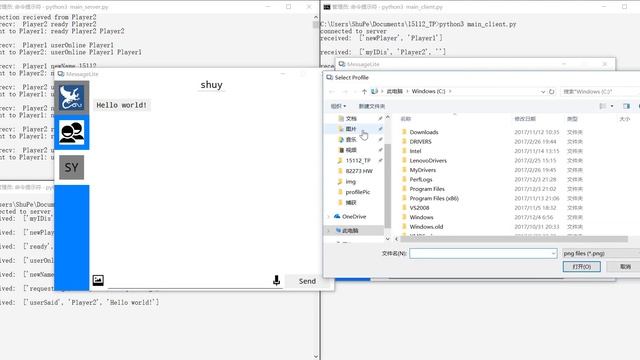Open the 捕获 folder in sidebar
The image size is (640, 360).
point(351,202)
